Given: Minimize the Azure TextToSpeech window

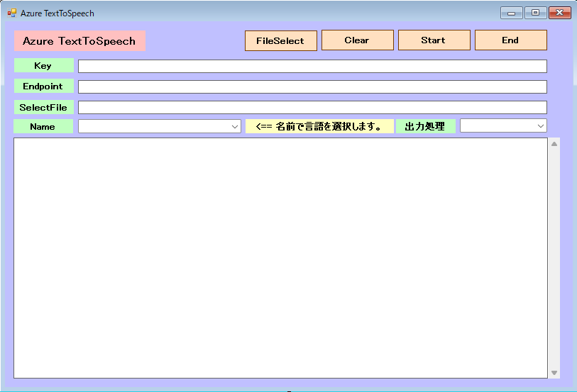Looking at the screenshot, I should [x=511, y=13].
